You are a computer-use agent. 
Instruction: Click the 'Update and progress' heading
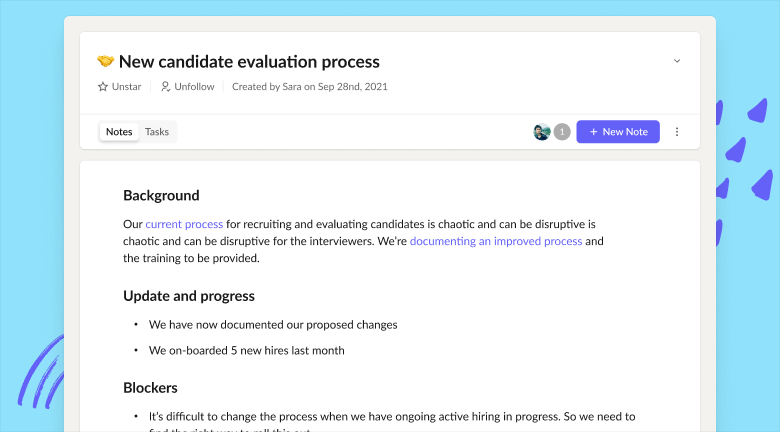(x=189, y=296)
